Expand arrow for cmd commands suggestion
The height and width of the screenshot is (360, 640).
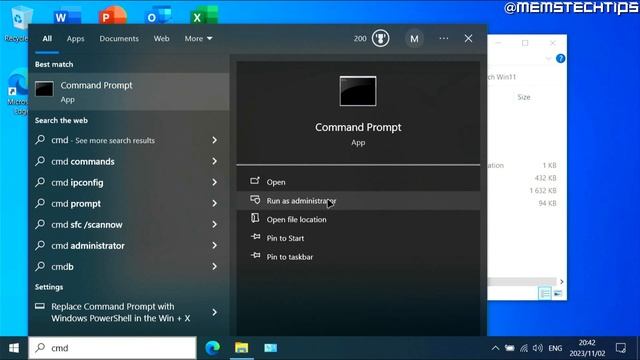coord(214,161)
